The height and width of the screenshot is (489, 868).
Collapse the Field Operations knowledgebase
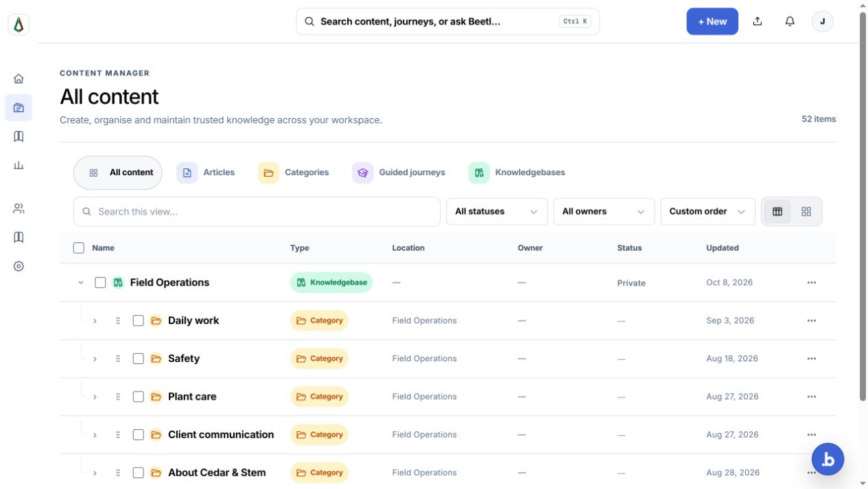tap(81, 282)
